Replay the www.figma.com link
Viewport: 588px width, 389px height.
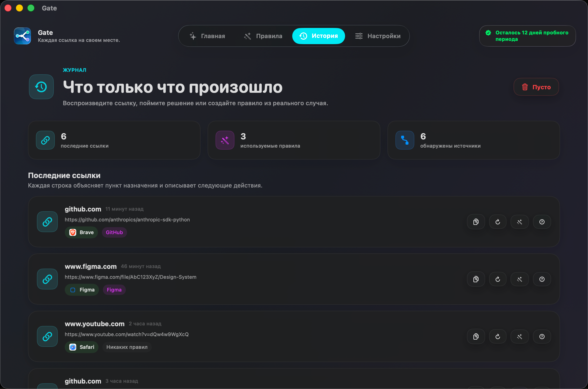pos(498,279)
